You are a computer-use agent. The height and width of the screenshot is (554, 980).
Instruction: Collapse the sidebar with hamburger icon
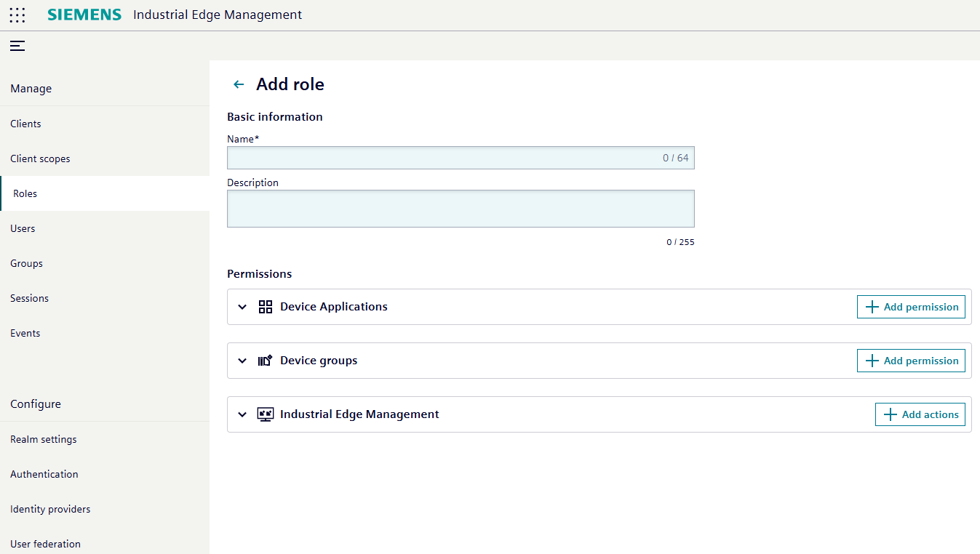(17, 46)
